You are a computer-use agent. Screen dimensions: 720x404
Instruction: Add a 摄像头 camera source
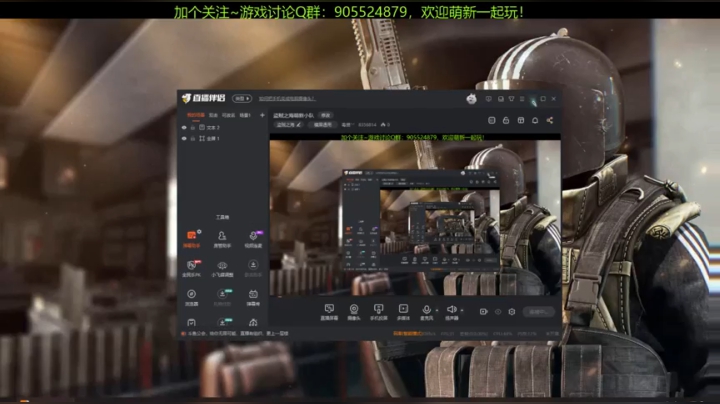coord(354,312)
